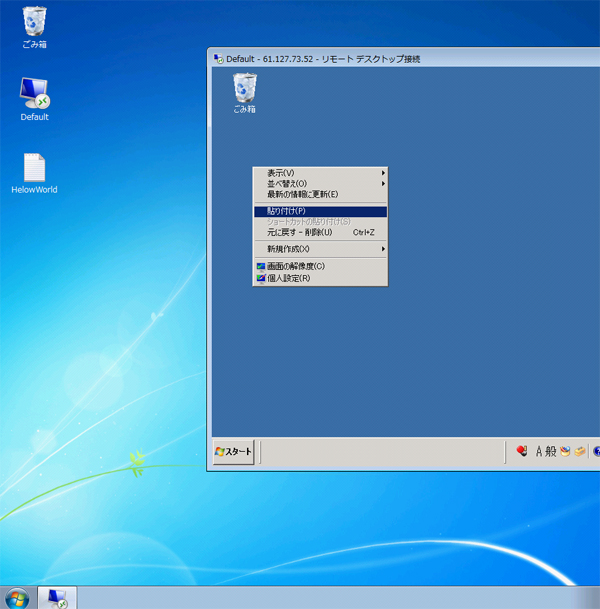This screenshot has height=609, width=600.
Task: Open 新規作成(X) in the context menu
Action: tap(320, 249)
